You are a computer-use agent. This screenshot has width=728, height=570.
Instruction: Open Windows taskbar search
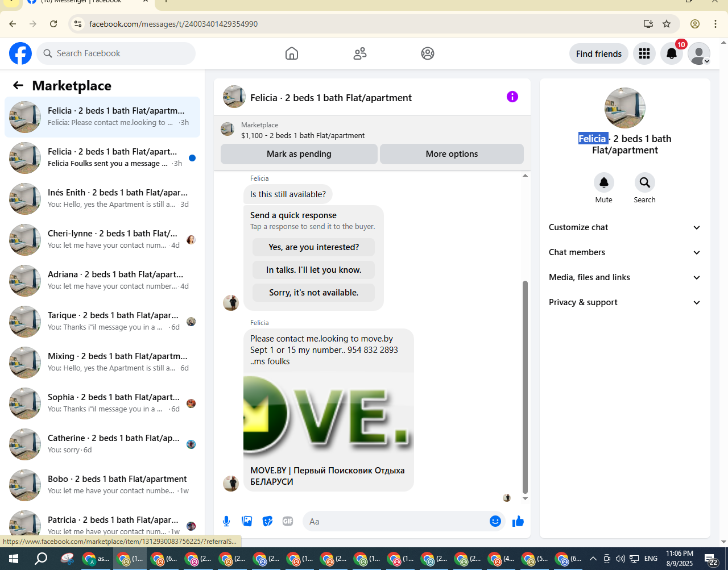[x=41, y=559]
